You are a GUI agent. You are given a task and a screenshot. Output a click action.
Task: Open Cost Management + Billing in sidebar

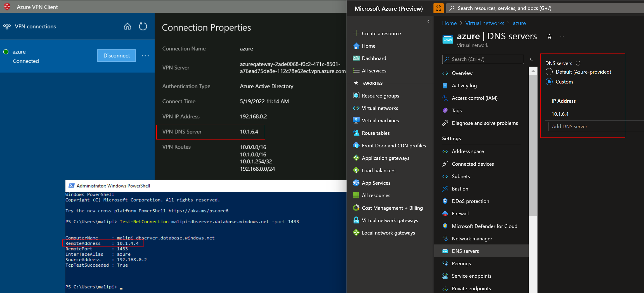coord(392,208)
